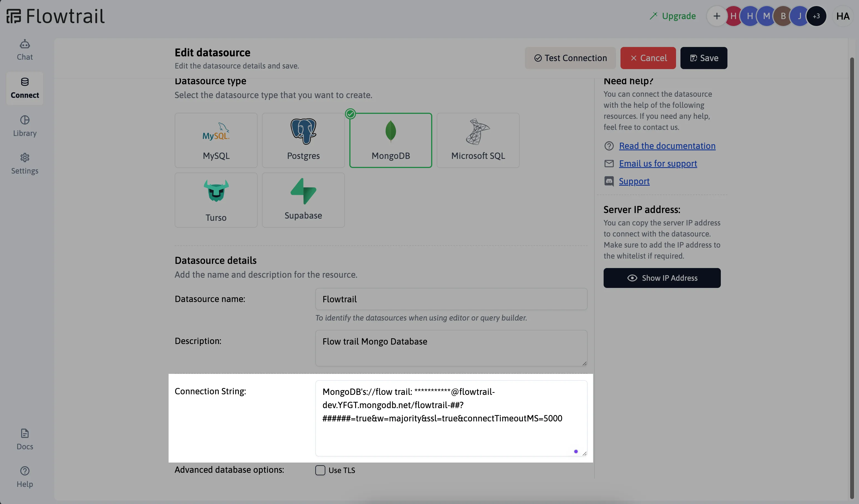Cancel editing the datasource

648,58
